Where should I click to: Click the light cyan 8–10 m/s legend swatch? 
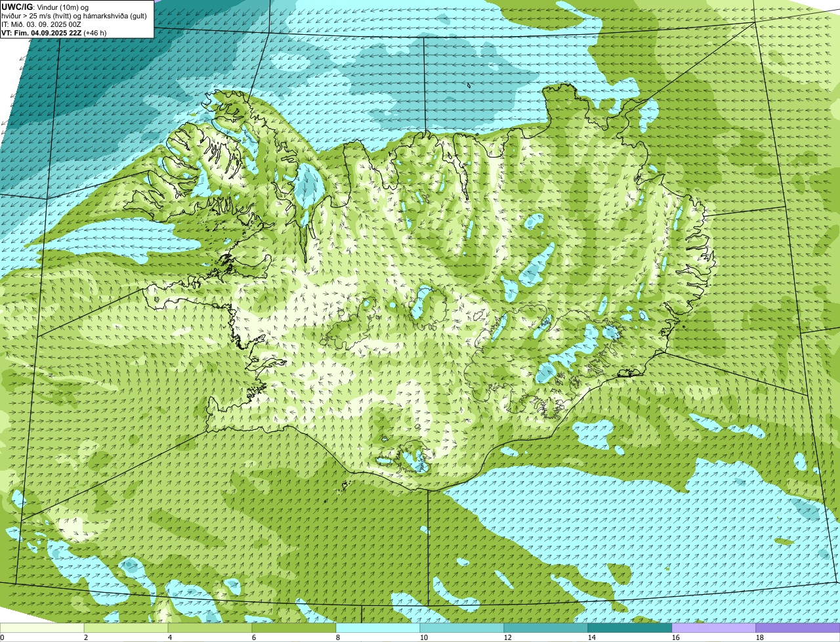[378, 628]
